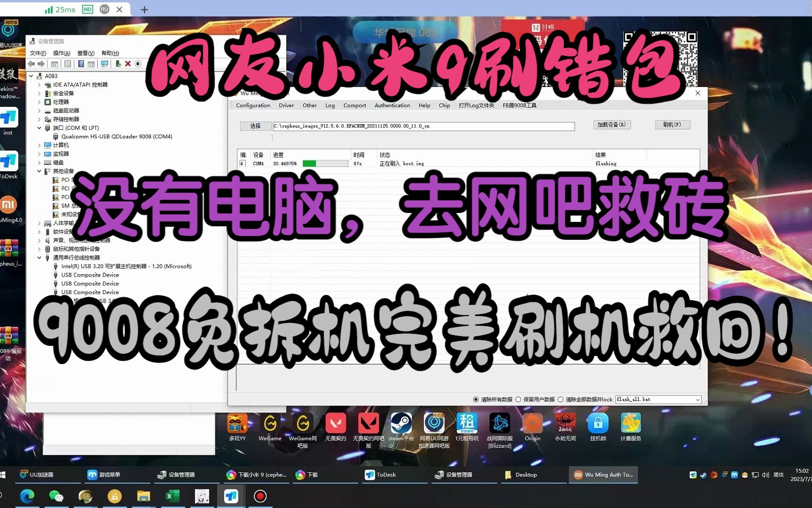Choose the 保留用户数据 option

click(519, 399)
